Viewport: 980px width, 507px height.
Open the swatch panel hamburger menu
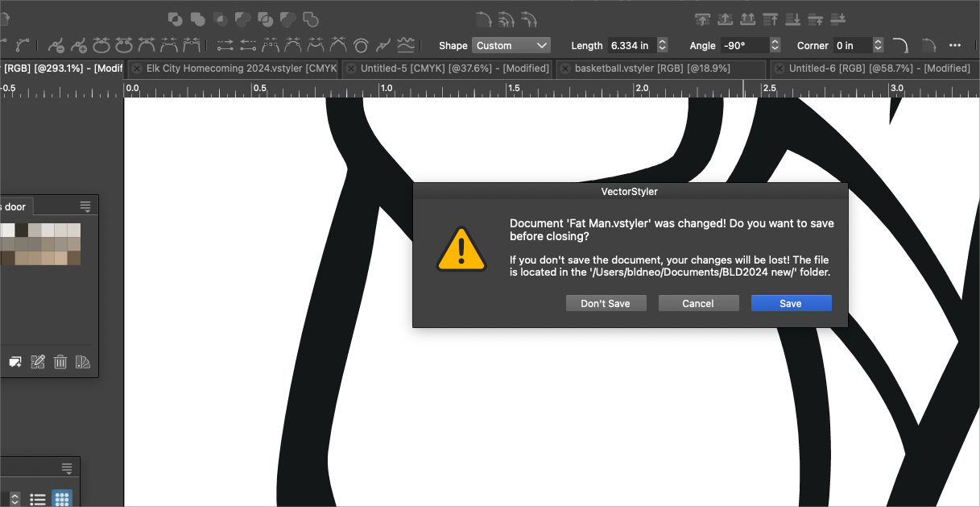tap(85, 207)
